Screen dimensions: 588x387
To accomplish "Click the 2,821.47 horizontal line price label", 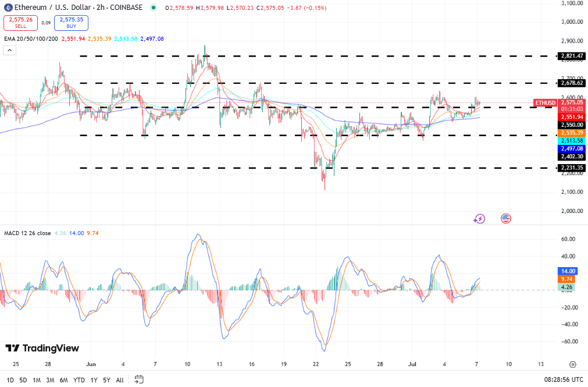I will click(x=572, y=56).
